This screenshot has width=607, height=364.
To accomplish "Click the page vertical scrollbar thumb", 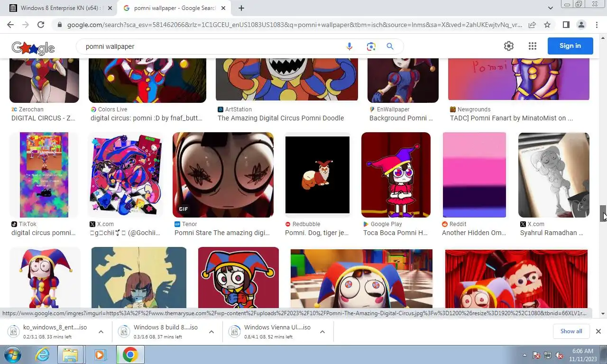I will tap(603, 214).
